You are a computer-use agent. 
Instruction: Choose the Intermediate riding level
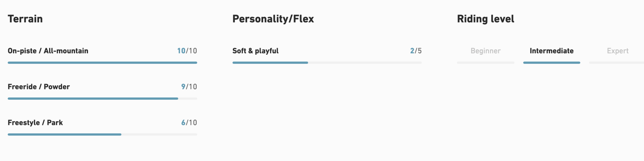tap(552, 51)
